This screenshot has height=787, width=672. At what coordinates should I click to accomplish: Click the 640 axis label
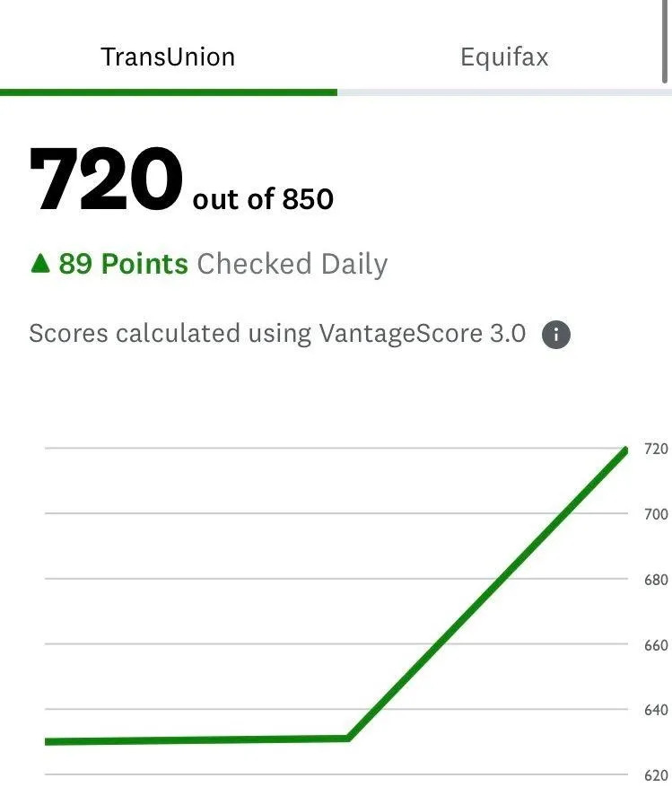[x=656, y=710]
